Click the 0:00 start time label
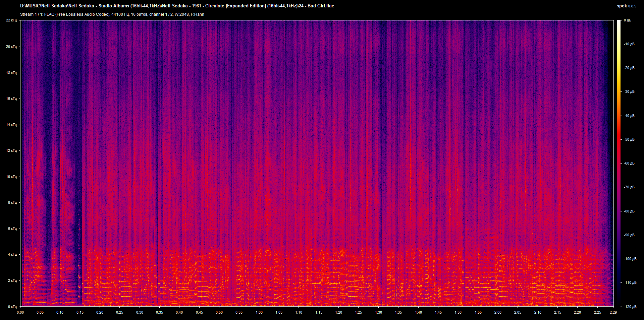 20,312
